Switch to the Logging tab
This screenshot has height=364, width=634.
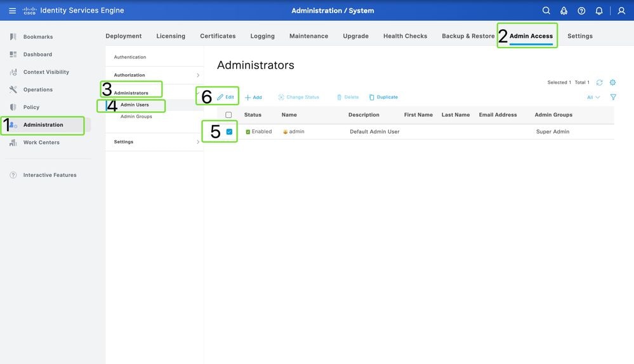pyautogui.click(x=262, y=36)
